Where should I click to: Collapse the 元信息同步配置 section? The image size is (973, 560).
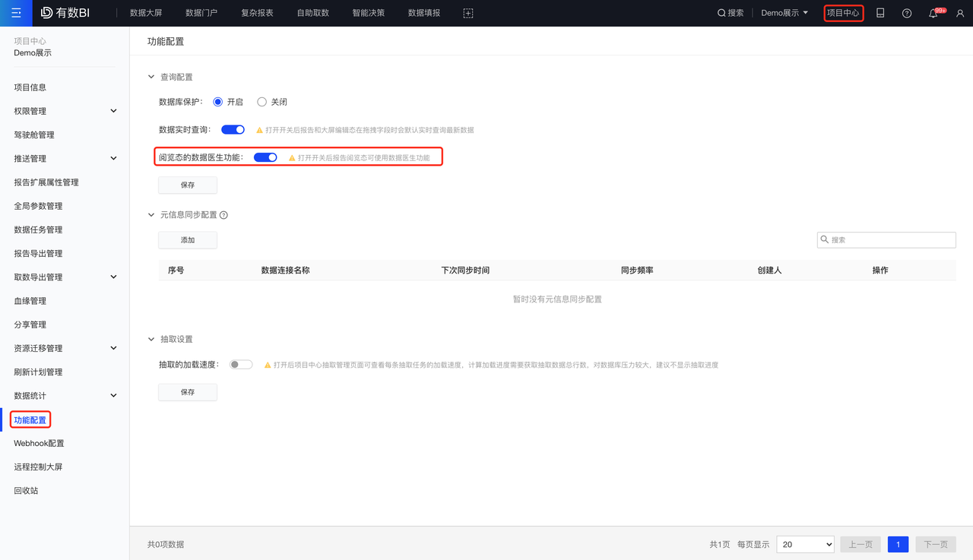click(151, 215)
